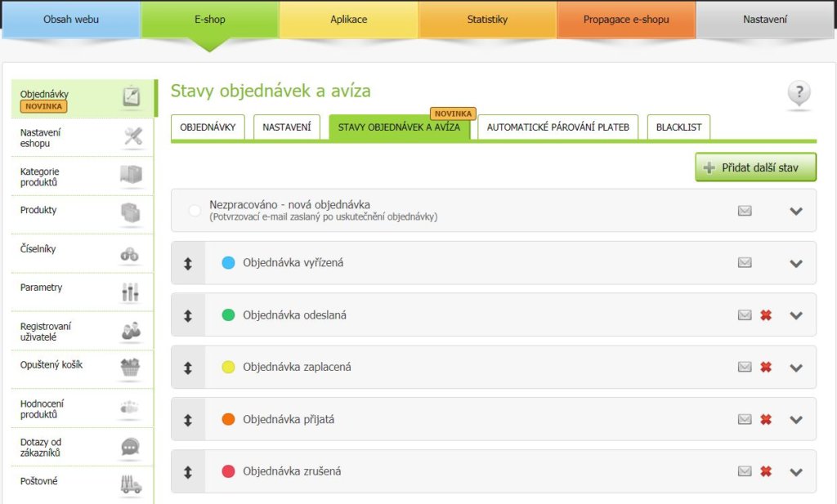Open the Aplikace main tab
The width and height of the screenshot is (837, 504).
[x=348, y=20]
